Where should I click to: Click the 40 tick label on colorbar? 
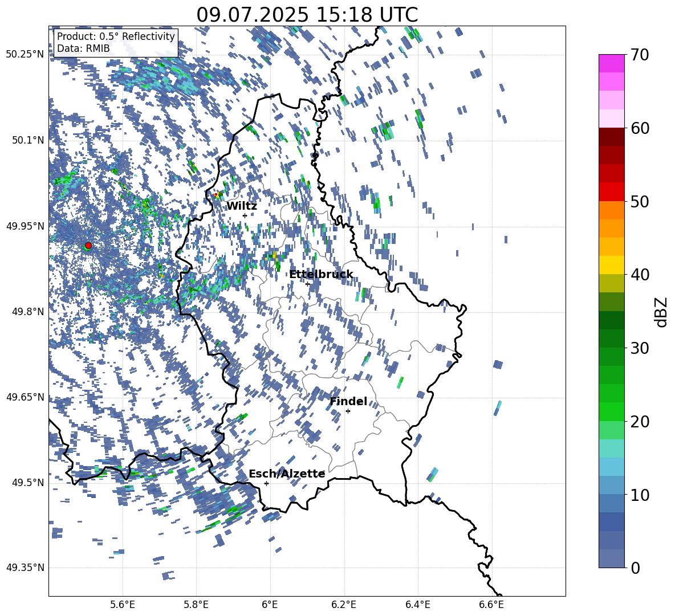click(x=640, y=275)
